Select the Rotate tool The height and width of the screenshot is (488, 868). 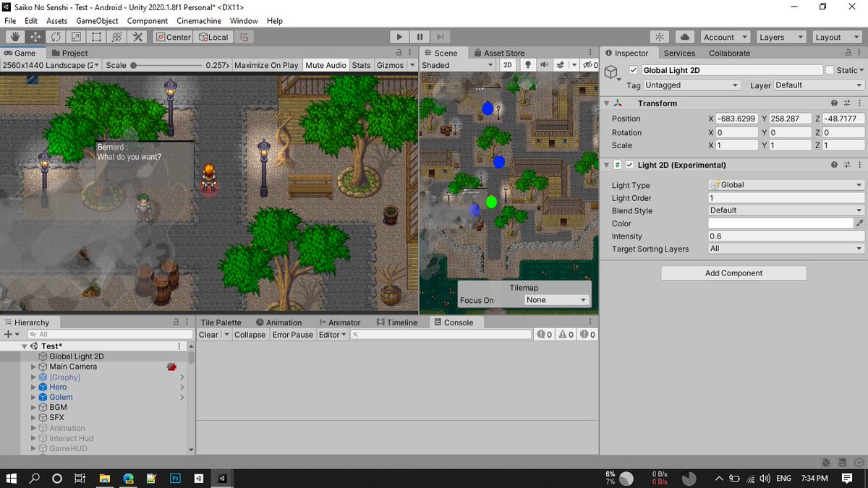[56, 37]
